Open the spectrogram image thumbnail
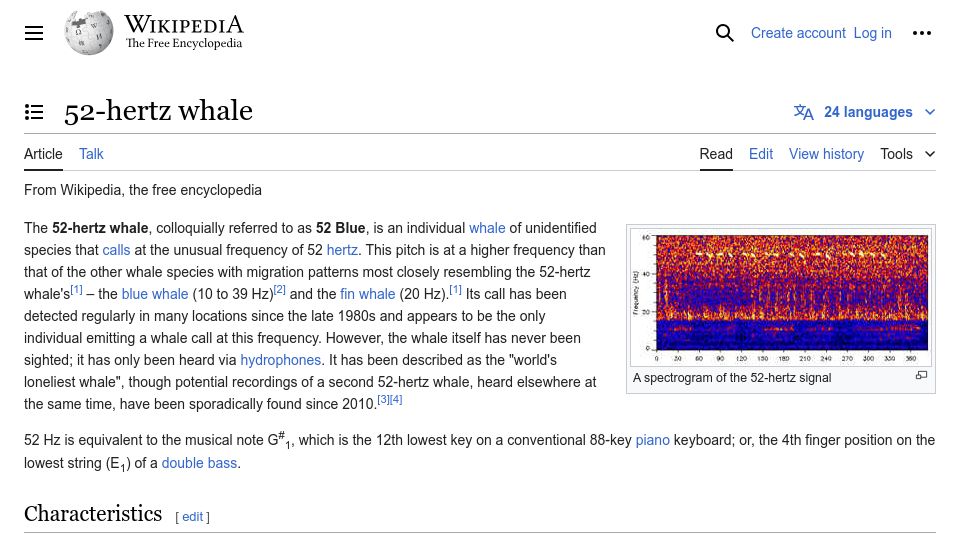This screenshot has height=540, width=960. 781,297
